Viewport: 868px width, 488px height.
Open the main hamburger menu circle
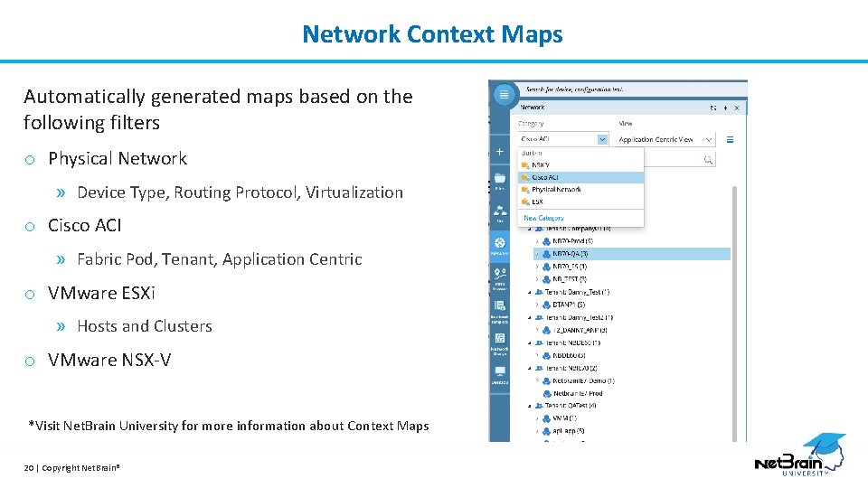click(504, 95)
